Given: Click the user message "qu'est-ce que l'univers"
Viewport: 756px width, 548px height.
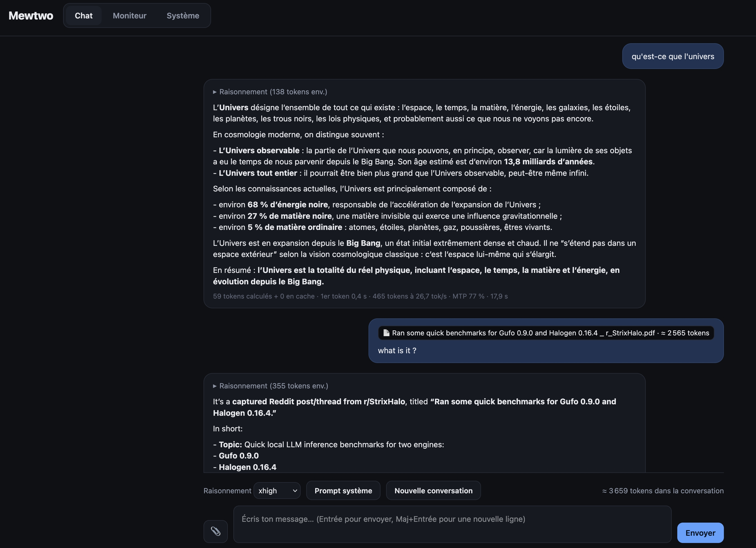Looking at the screenshot, I should click(x=673, y=56).
